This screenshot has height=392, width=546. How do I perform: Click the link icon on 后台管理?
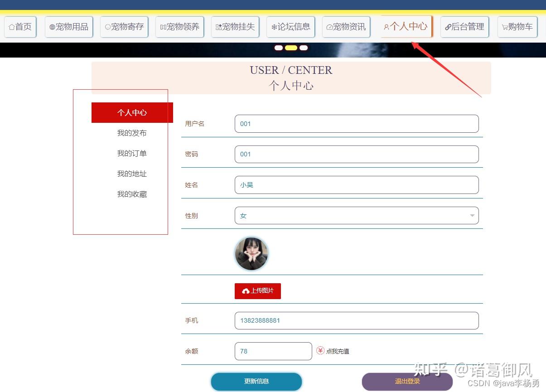coord(449,26)
